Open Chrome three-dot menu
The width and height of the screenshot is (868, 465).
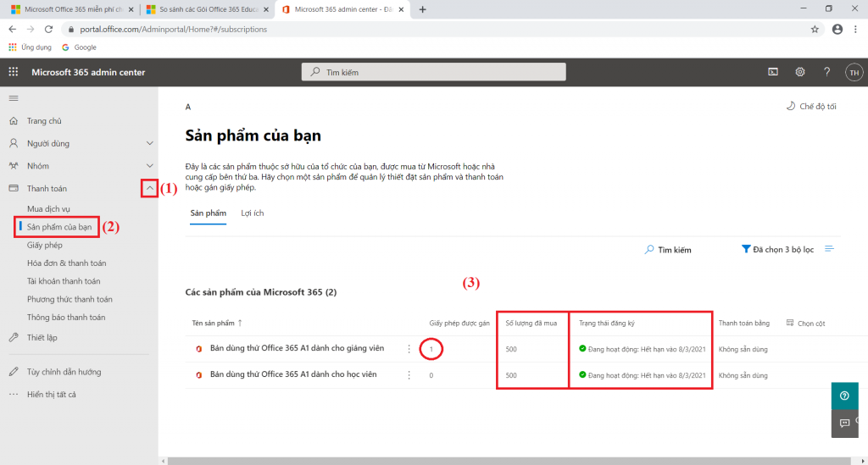pyautogui.click(x=855, y=30)
